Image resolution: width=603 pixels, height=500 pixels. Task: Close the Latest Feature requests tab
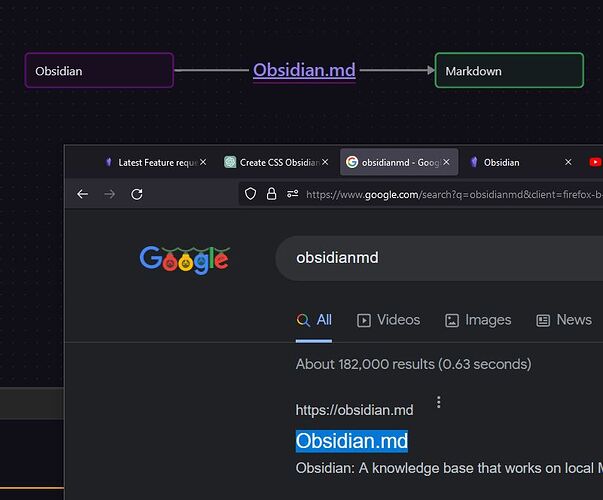pyautogui.click(x=203, y=162)
